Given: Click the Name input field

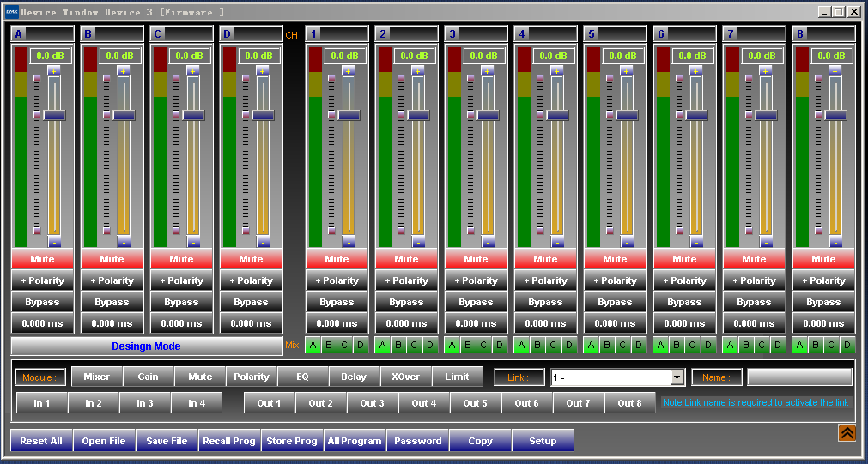Looking at the screenshot, I should (799, 377).
